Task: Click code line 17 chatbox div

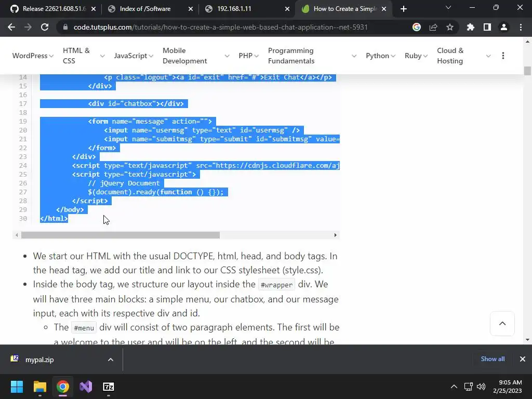Action: tap(136, 104)
